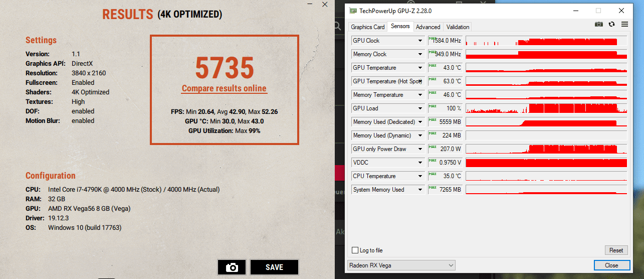Switch to the Graphics Card tab
This screenshot has width=644, height=279.
coord(368,27)
